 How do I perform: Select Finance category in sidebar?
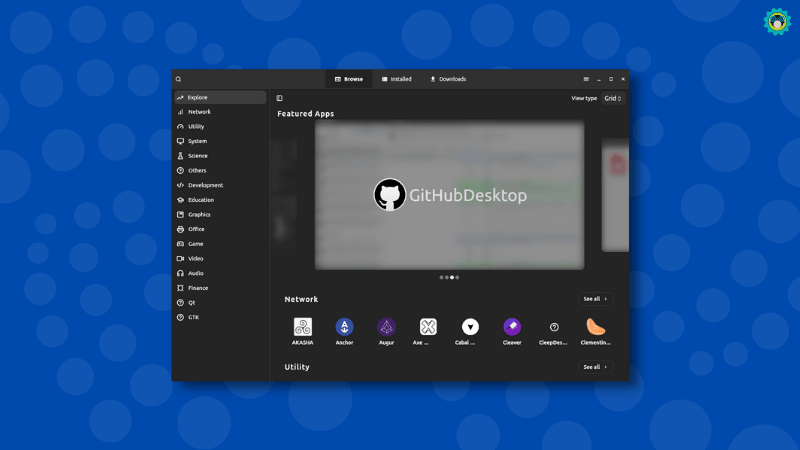pyautogui.click(x=198, y=288)
